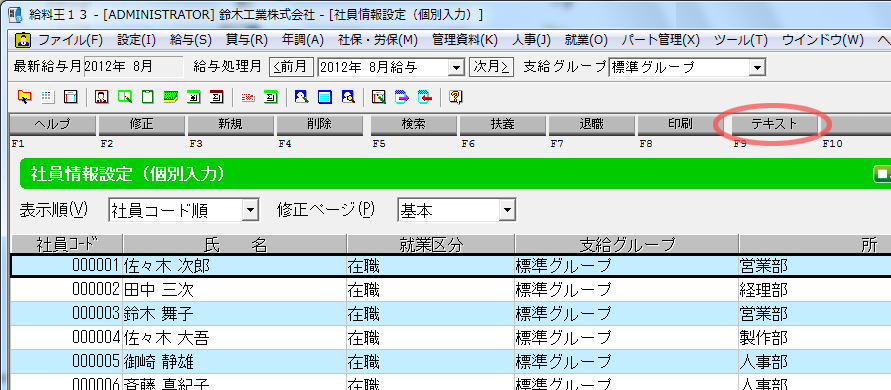Click the yellow folder icon in toolbar
Screen dimensions: 891x390
[24, 97]
